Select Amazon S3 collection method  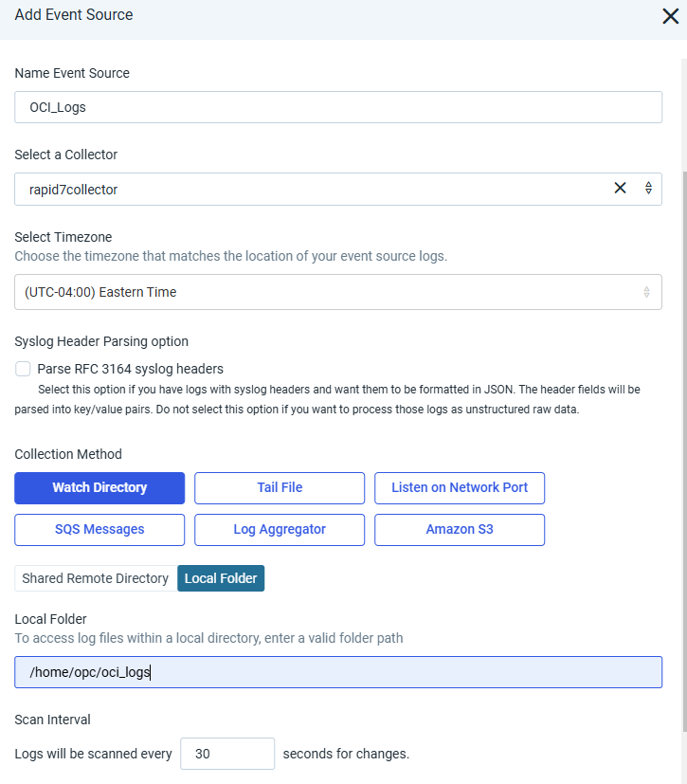[460, 530]
